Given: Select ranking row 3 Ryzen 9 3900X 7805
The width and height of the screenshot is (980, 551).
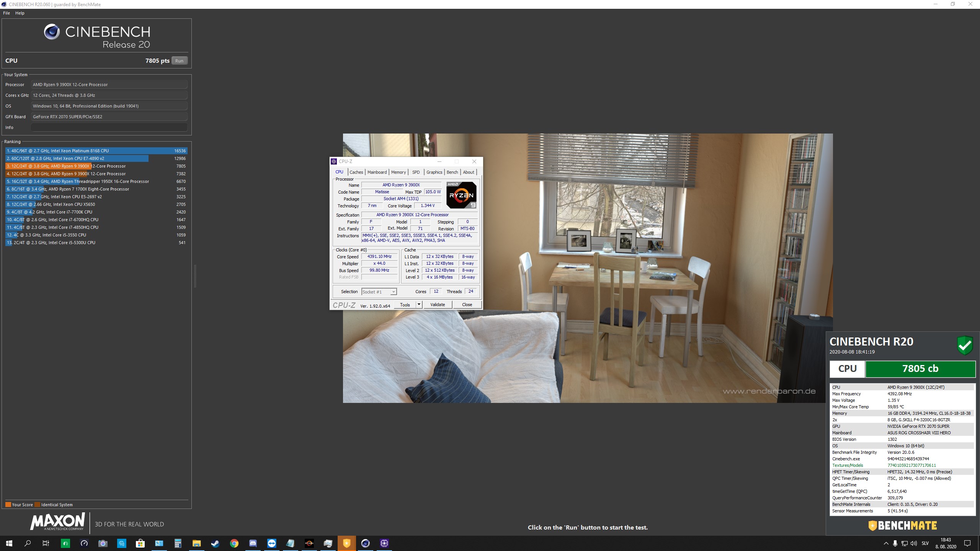Looking at the screenshot, I should pyautogui.click(x=96, y=166).
